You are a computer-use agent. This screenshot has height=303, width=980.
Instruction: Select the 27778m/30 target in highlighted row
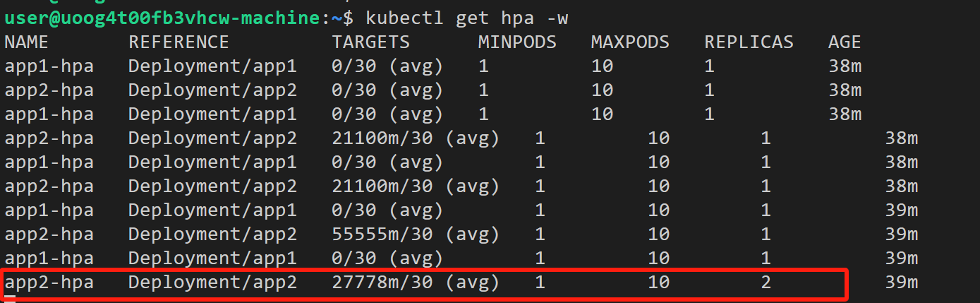tap(387, 283)
